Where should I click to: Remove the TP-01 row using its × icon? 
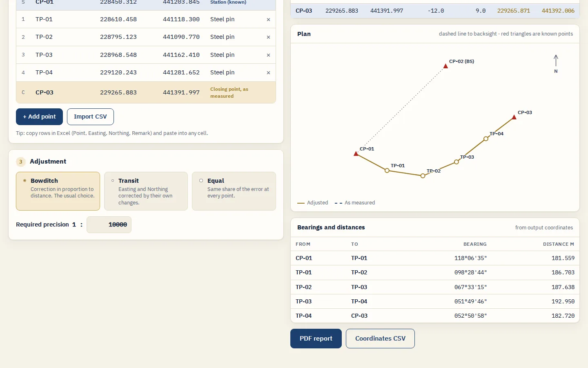click(x=268, y=20)
